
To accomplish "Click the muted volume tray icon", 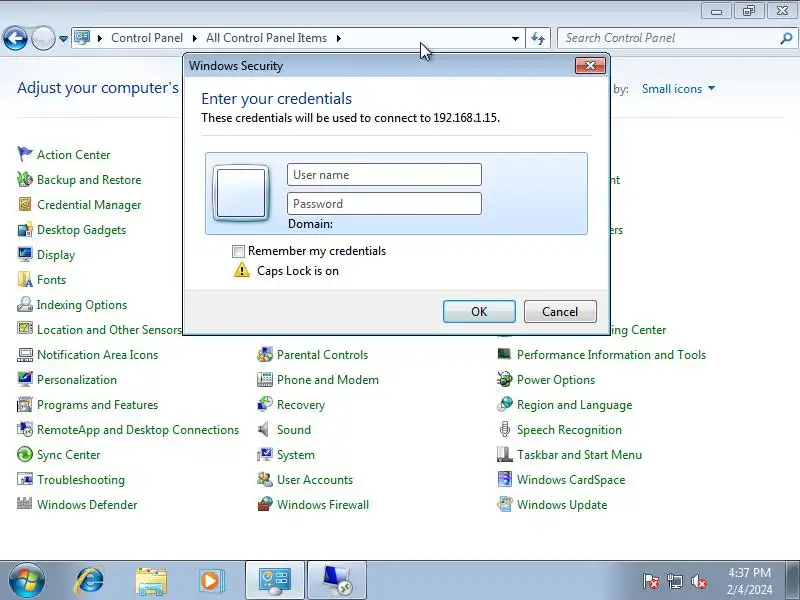I will click(x=698, y=581).
